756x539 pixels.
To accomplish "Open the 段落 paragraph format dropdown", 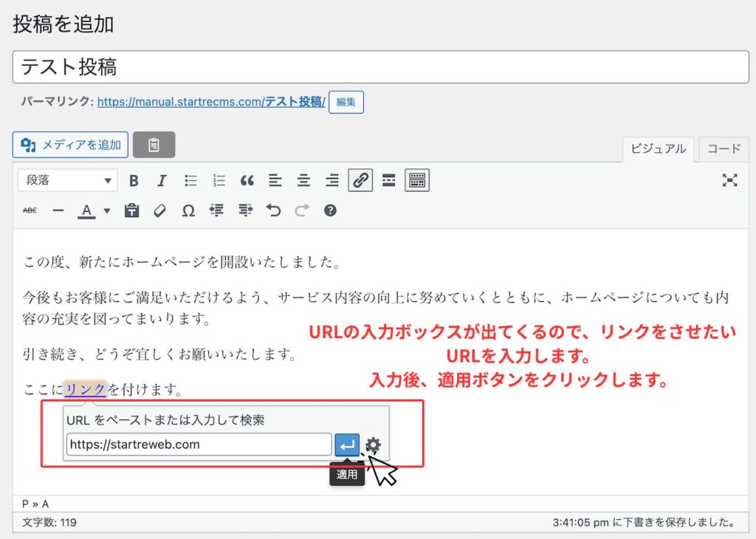I will click(x=67, y=180).
